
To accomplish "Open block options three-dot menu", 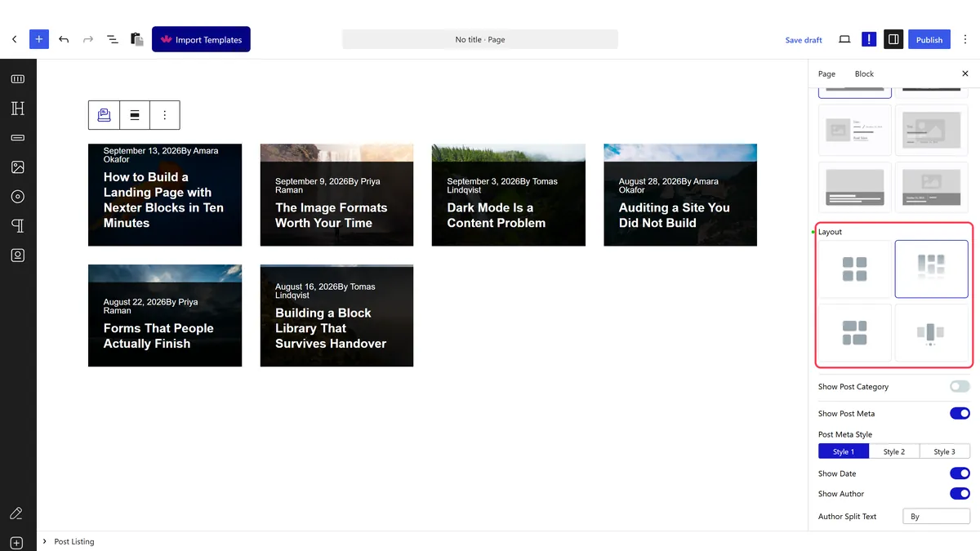I will pyautogui.click(x=165, y=115).
